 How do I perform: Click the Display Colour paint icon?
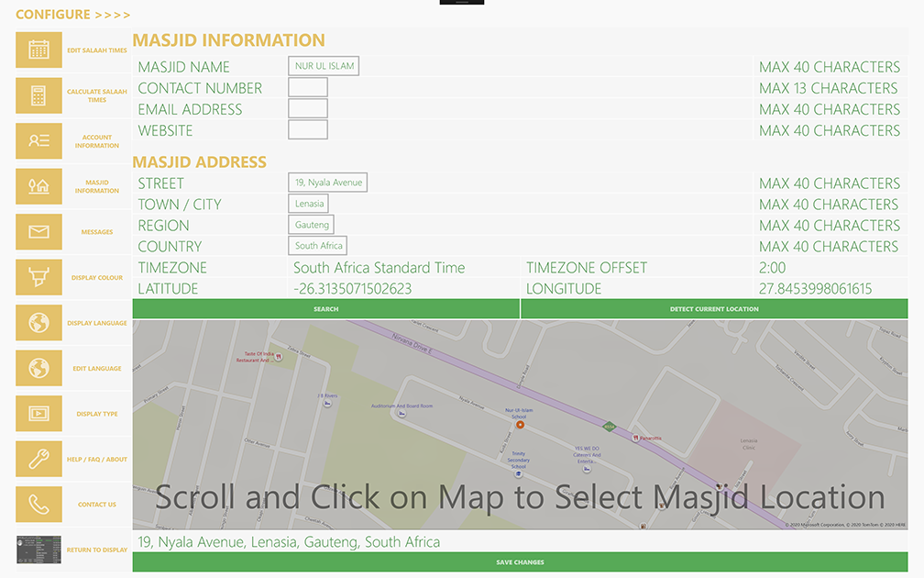pos(38,277)
